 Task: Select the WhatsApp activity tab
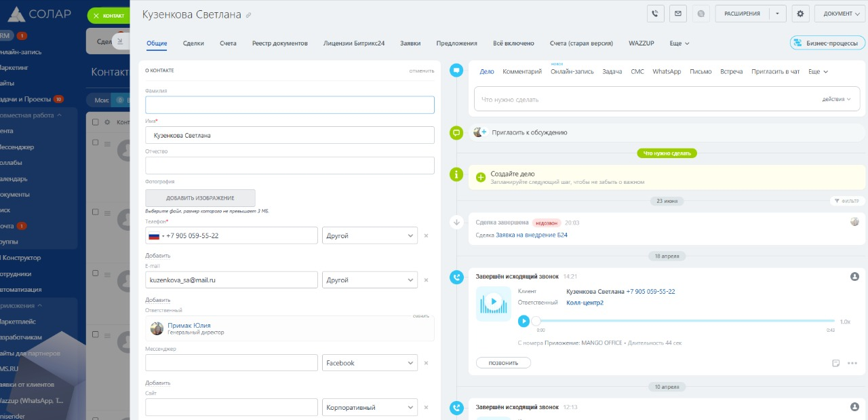pos(667,71)
